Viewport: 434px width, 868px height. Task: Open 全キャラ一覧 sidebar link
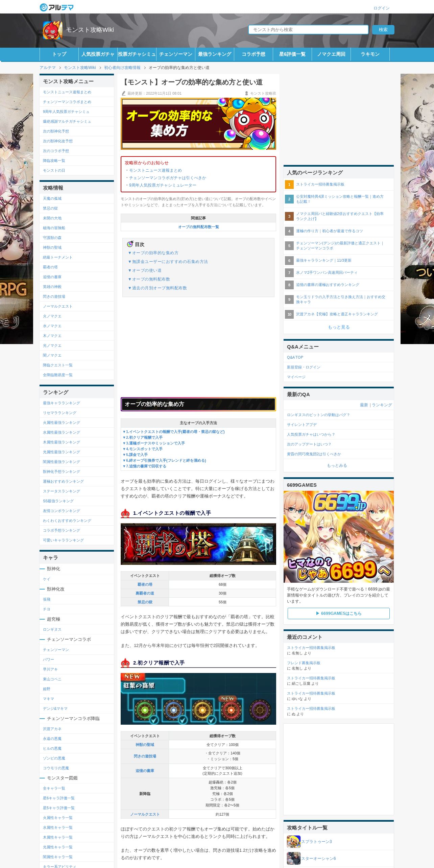(x=54, y=788)
